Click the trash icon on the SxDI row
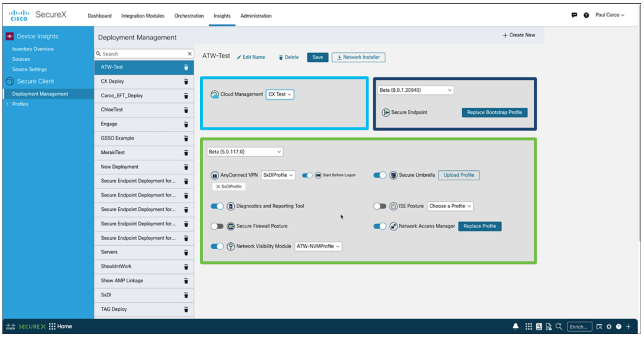 (186, 295)
